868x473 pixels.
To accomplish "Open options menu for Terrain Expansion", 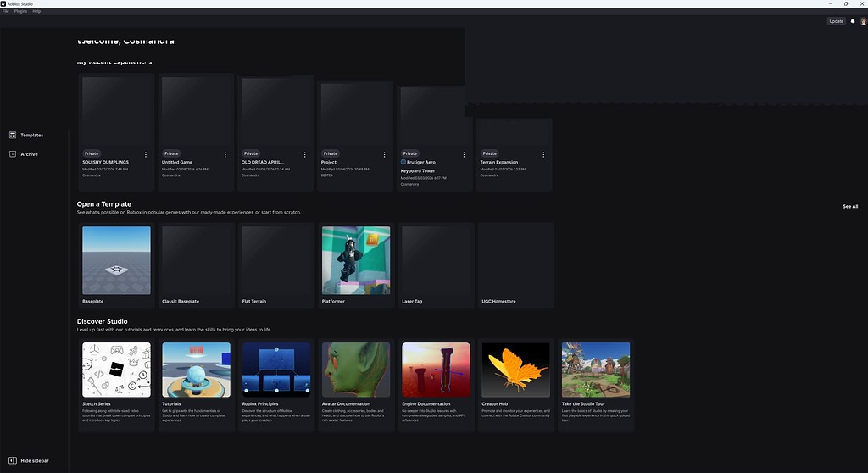I will 543,154.
